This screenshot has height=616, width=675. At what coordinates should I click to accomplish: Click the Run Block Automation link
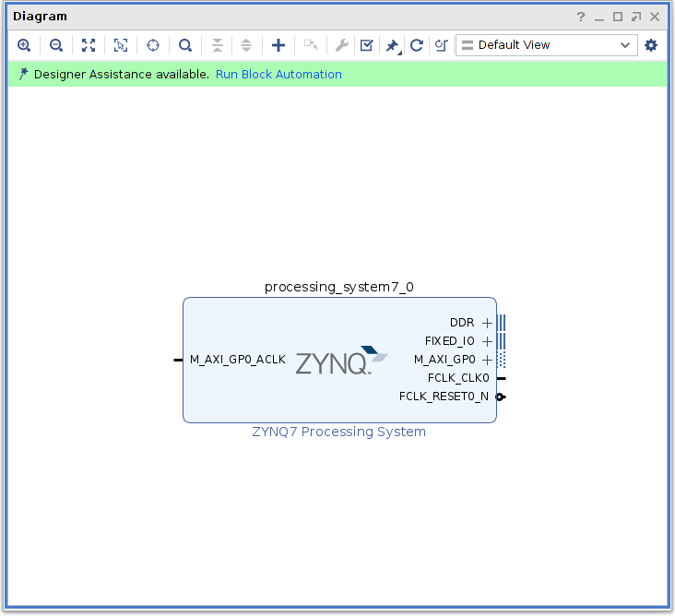pyautogui.click(x=278, y=75)
